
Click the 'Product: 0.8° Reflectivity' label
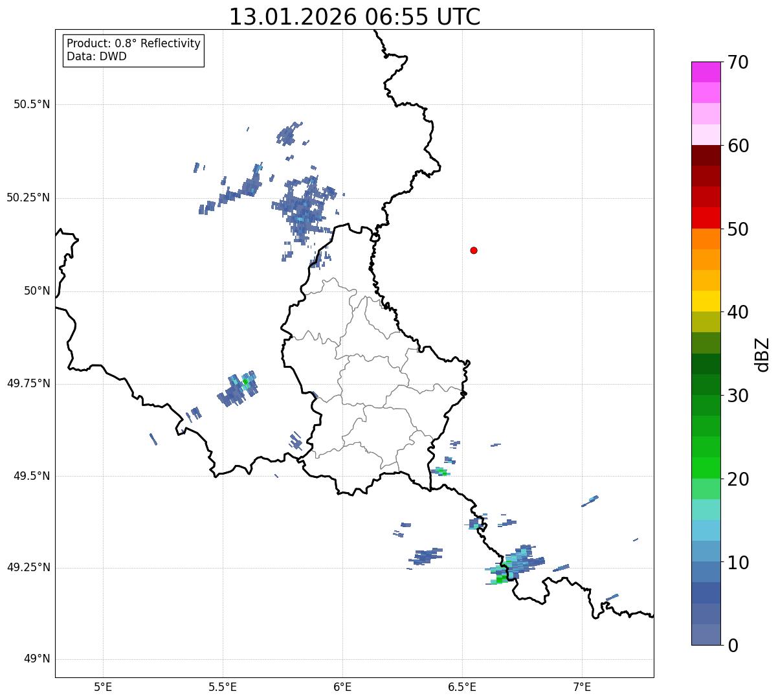[133, 43]
